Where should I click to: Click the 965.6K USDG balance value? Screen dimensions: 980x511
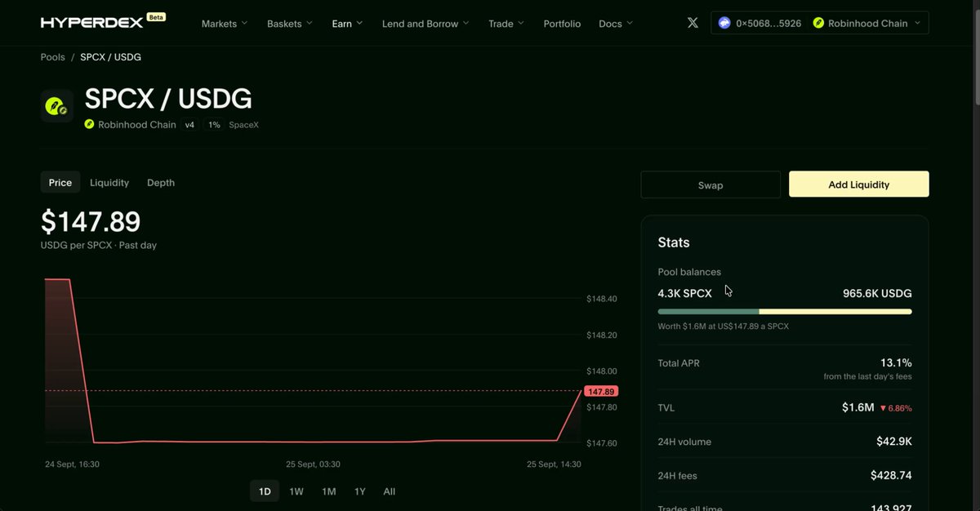coord(877,293)
